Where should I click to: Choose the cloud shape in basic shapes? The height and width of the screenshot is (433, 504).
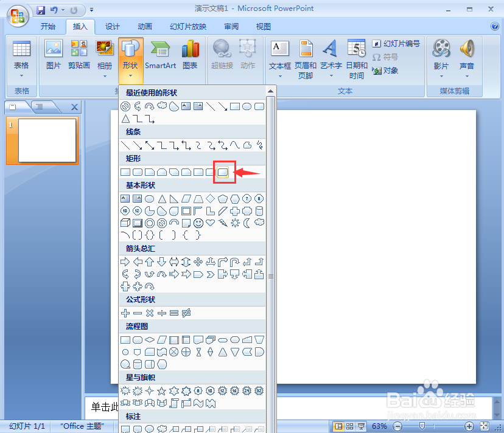(259, 223)
